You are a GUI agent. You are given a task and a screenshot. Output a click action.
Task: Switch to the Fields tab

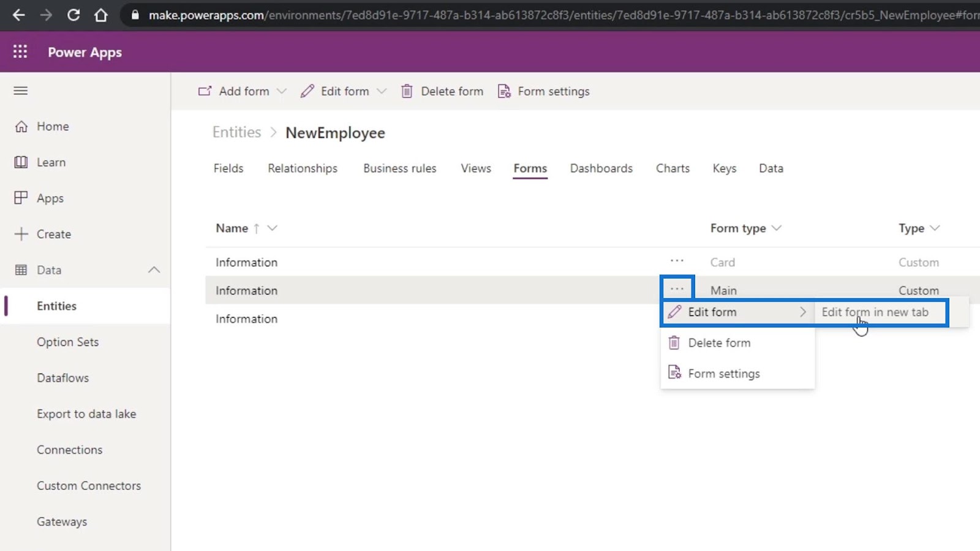[228, 168]
